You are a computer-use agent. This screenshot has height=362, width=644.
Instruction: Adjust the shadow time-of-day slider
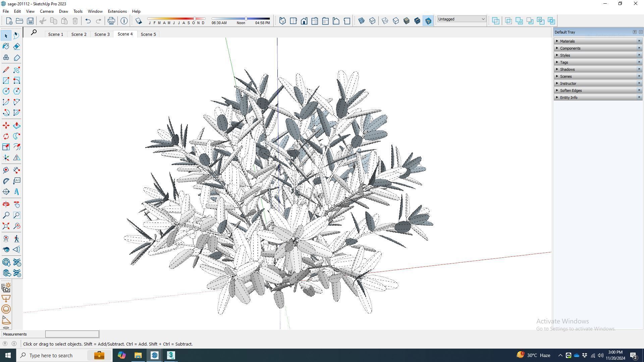coord(246,19)
